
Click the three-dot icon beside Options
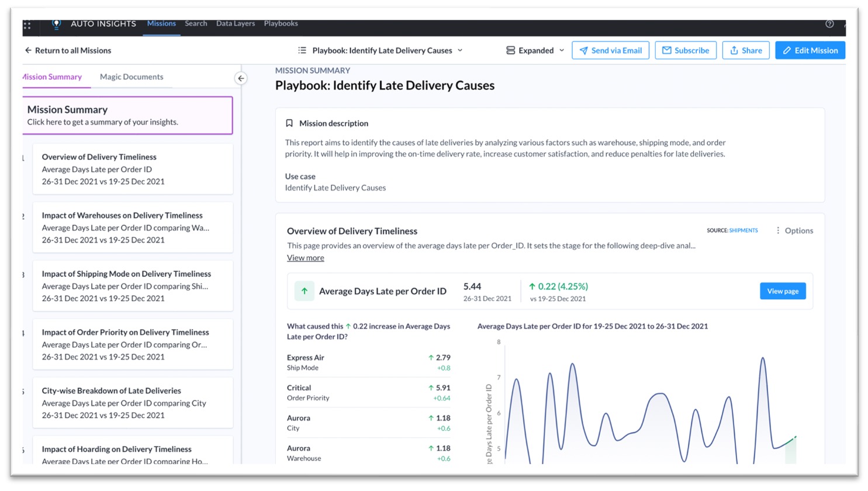pyautogui.click(x=777, y=230)
